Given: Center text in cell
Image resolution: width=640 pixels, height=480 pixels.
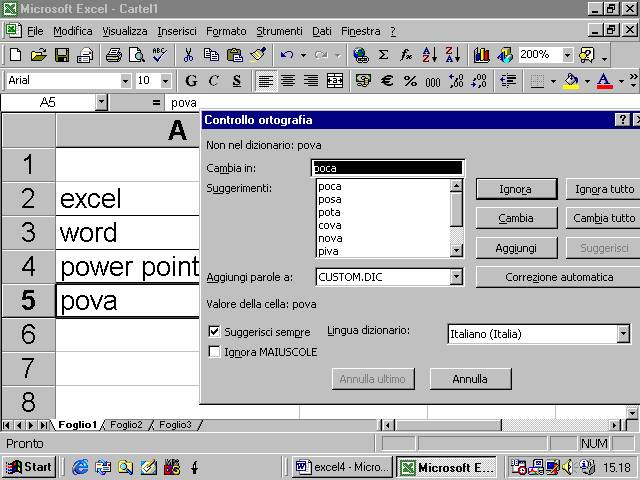Looking at the screenshot, I should point(288,81).
